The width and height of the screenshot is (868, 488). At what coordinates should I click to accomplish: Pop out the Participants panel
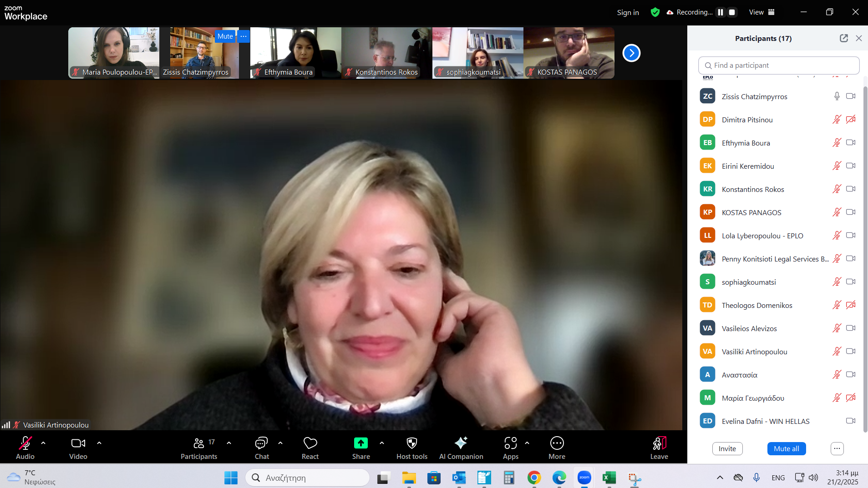point(843,38)
